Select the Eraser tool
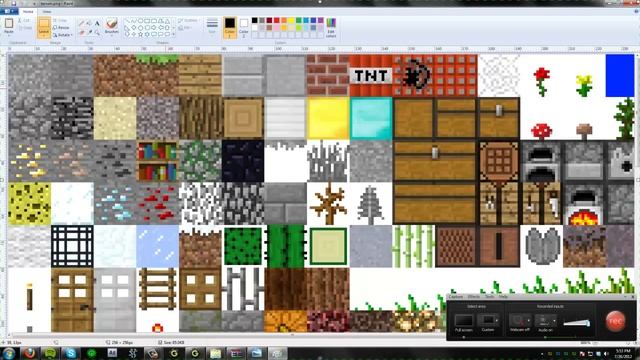 click(x=82, y=32)
